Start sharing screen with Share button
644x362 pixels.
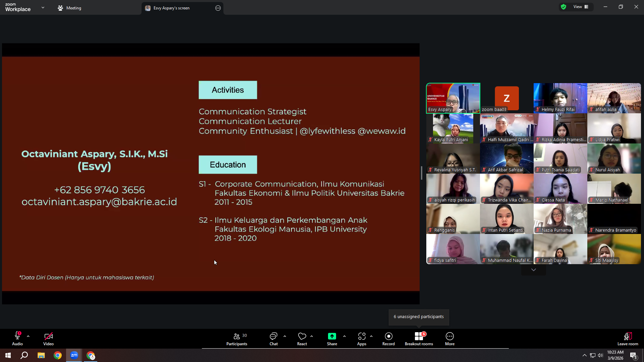pyautogui.click(x=332, y=339)
